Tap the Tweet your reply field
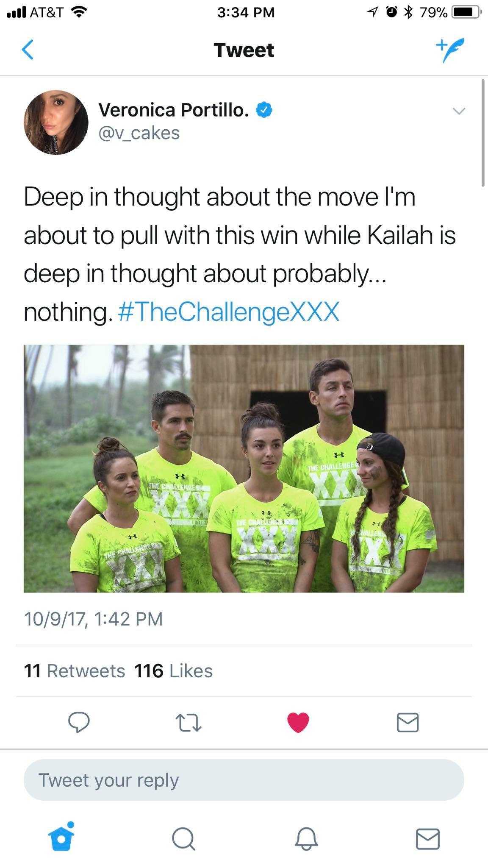The image size is (488, 868). tap(244, 780)
